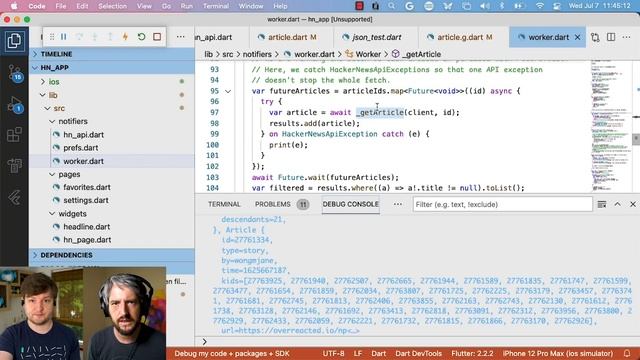Open hn_api.dart in file tree
Viewport: 640px width, 360px height.
[x=83, y=135]
